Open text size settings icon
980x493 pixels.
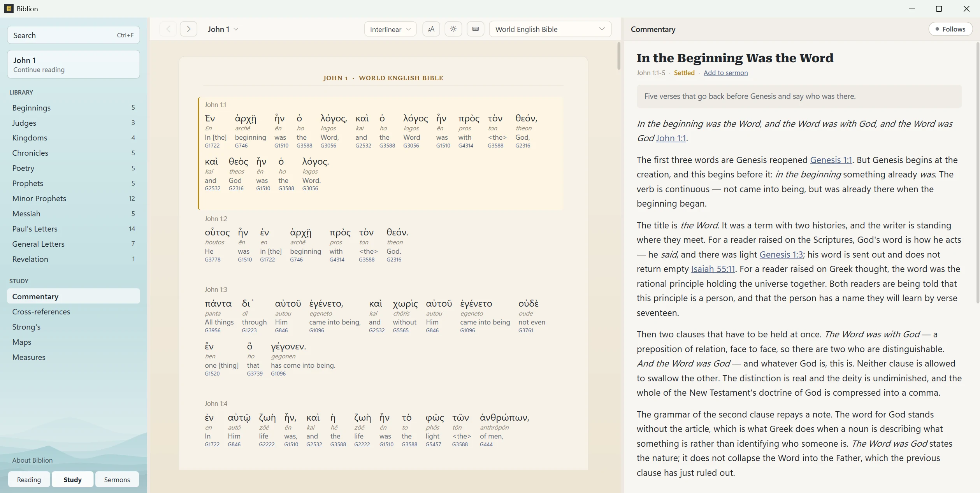431,29
